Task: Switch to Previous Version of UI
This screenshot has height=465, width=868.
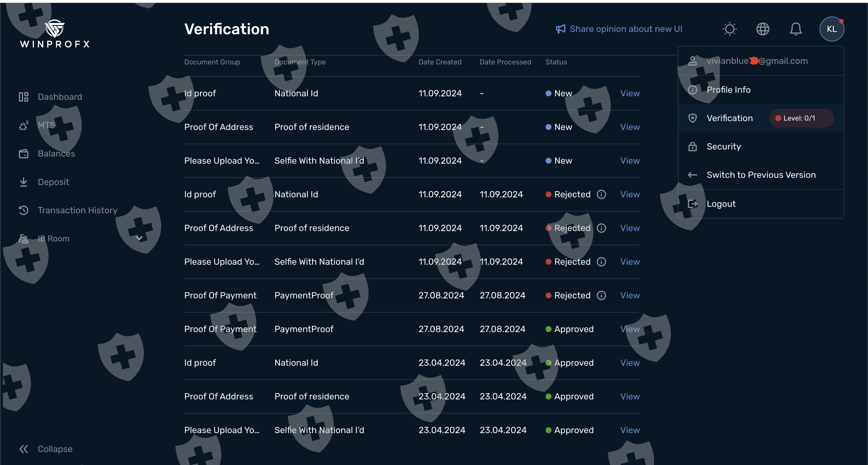Action: (761, 175)
